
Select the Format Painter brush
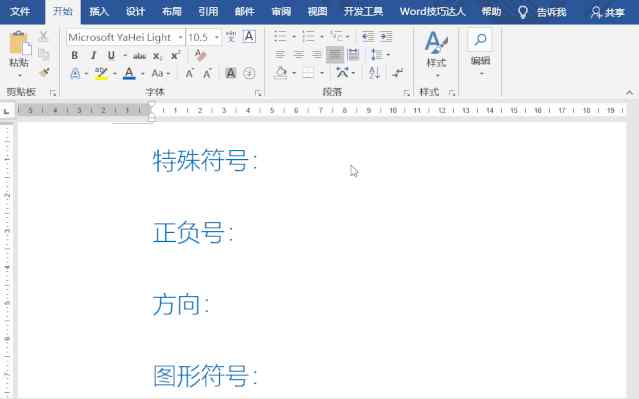click(x=44, y=73)
